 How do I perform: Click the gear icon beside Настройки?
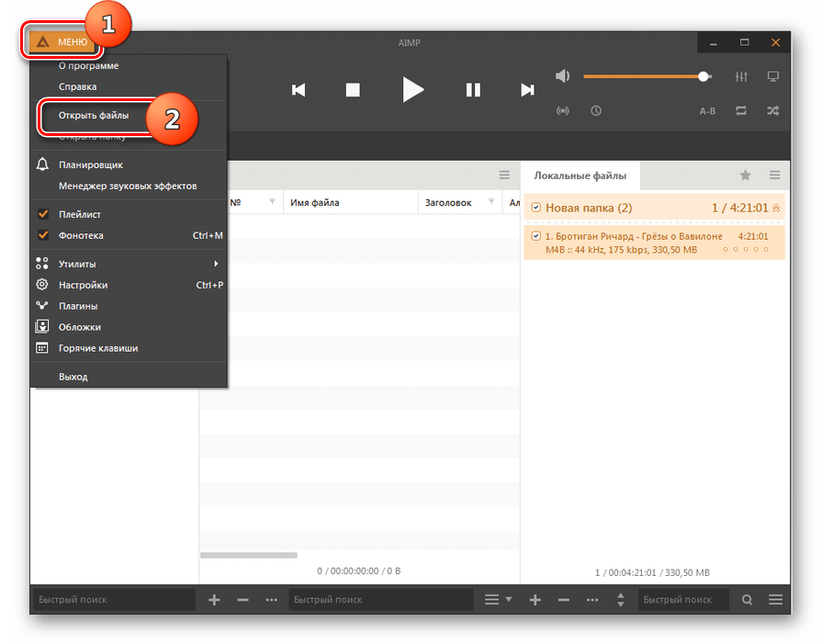pyautogui.click(x=42, y=284)
